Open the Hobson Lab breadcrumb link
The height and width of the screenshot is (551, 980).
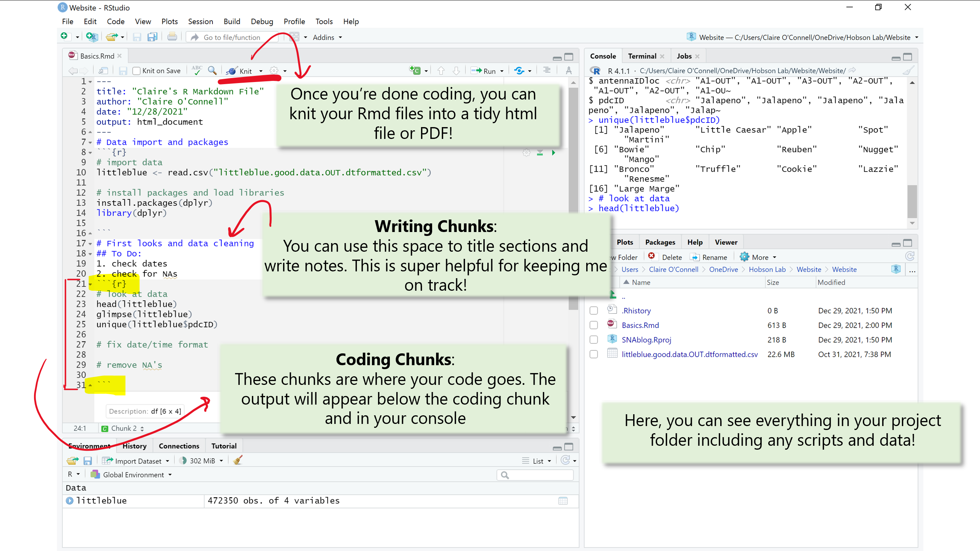[x=767, y=269]
